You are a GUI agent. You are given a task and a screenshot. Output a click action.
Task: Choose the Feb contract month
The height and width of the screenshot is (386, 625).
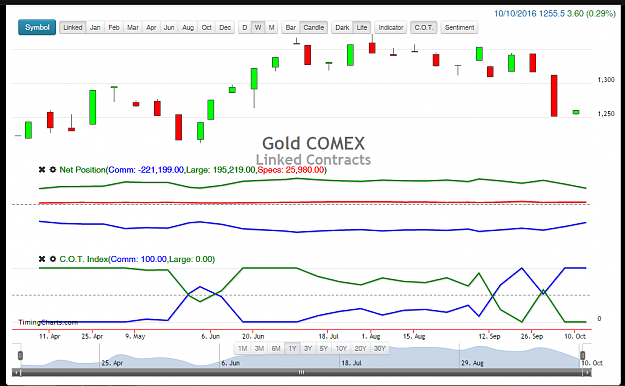point(114,28)
